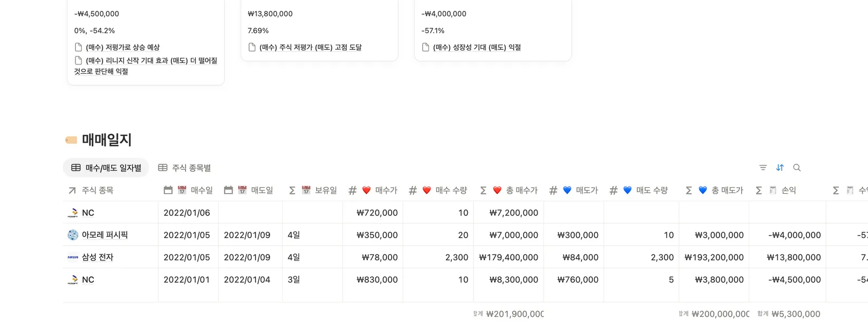Click the NC logo in the 2022/01/06 row
This screenshot has width=868, height=332.
pyautogui.click(x=73, y=213)
